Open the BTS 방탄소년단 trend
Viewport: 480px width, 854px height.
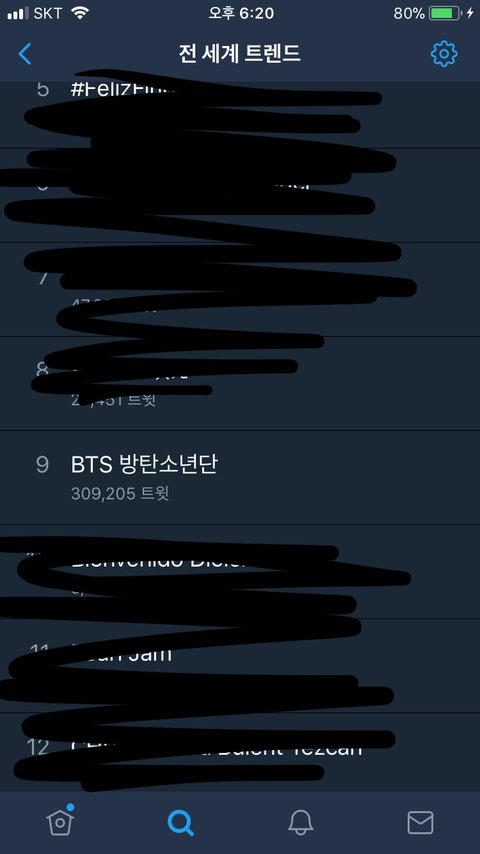point(240,478)
